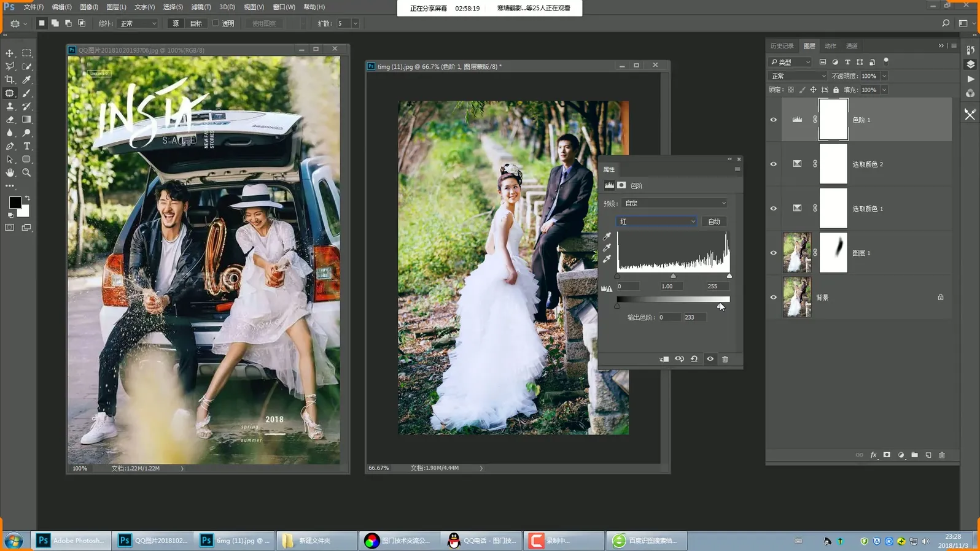The height and width of the screenshot is (551, 980).
Task: Open the 滤镜(T) menu
Action: tap(201, 7)
